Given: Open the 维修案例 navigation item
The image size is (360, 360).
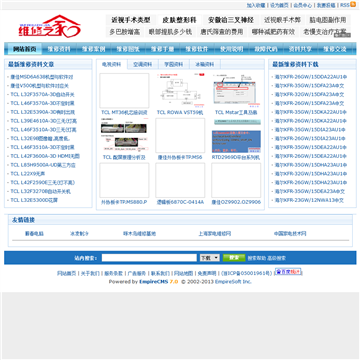Looking at the screenshot, I should (x=93, y=49).
